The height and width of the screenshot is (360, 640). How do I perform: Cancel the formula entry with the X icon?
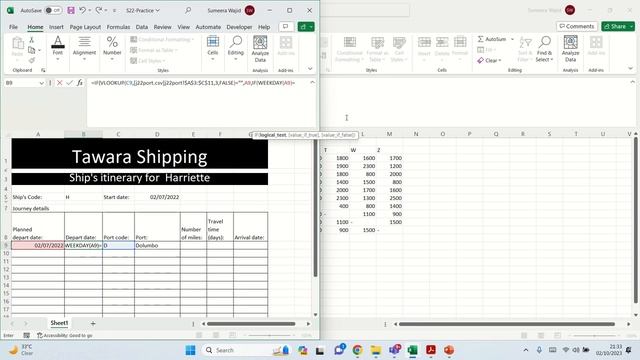click(x=60, y=83)
